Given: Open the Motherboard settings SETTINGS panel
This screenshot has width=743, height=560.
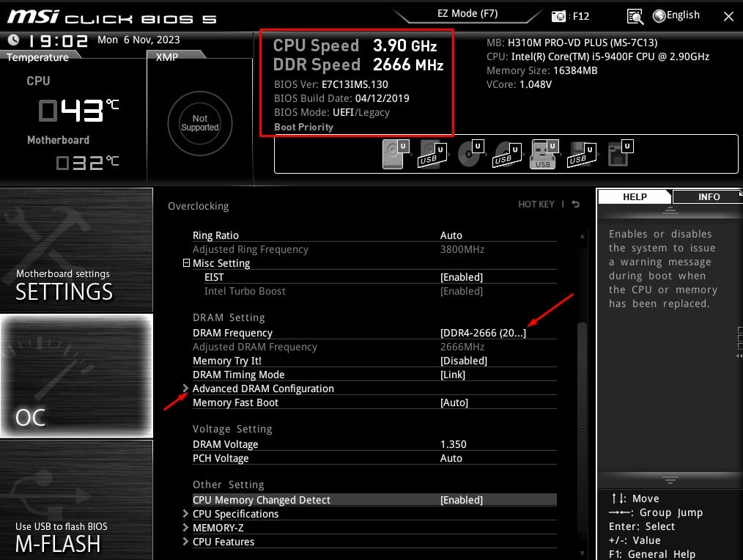Looking at the screenshot, I should tap(76, 250).
